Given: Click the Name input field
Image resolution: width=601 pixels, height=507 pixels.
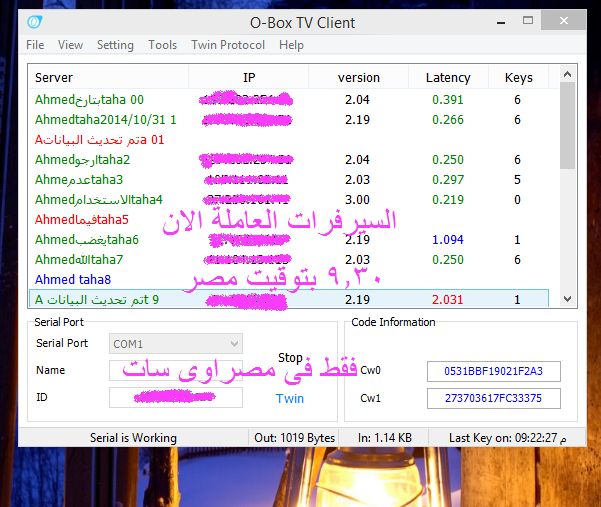Looking at the screenshot, I should (176, 371).
